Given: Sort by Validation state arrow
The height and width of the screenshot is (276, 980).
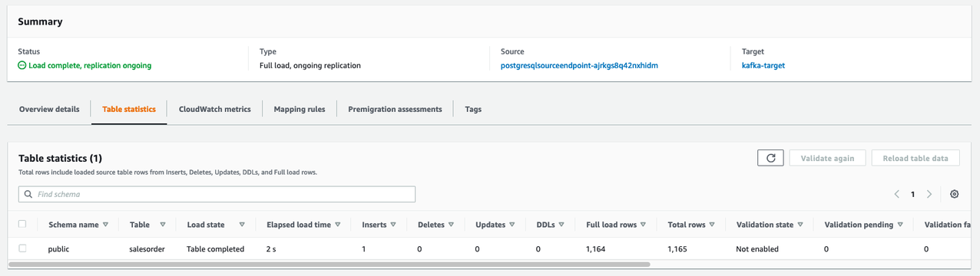Looking at the screenshot, I should click(800, 225).
